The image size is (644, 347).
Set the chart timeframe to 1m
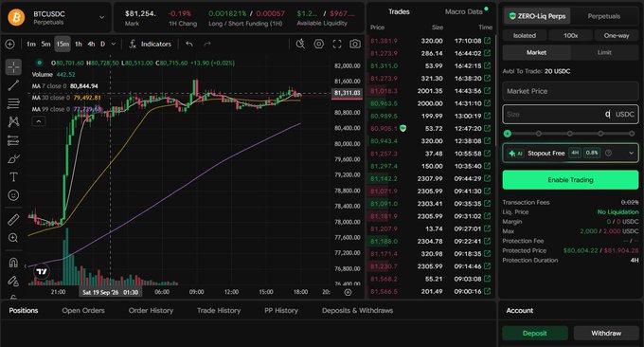(31, 44)
